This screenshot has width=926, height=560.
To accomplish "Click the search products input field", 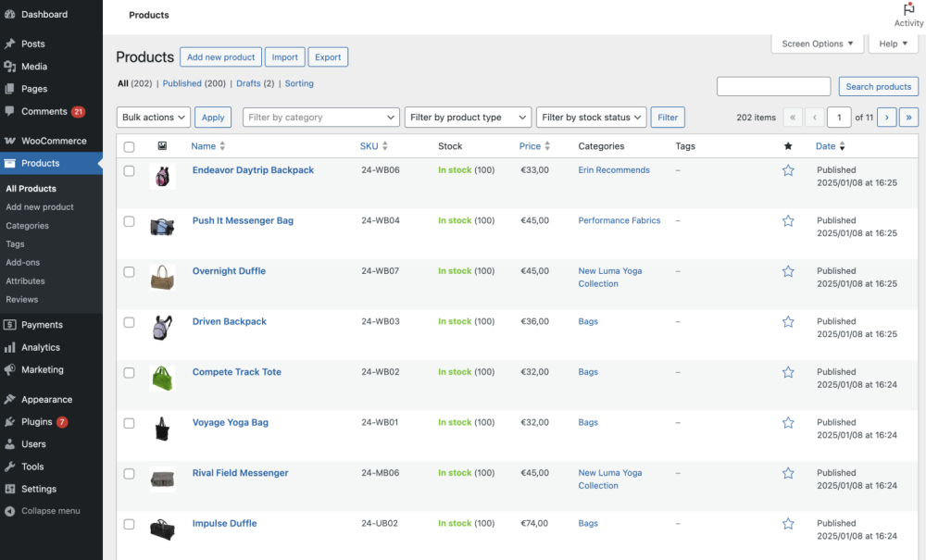I will [773, 86].
